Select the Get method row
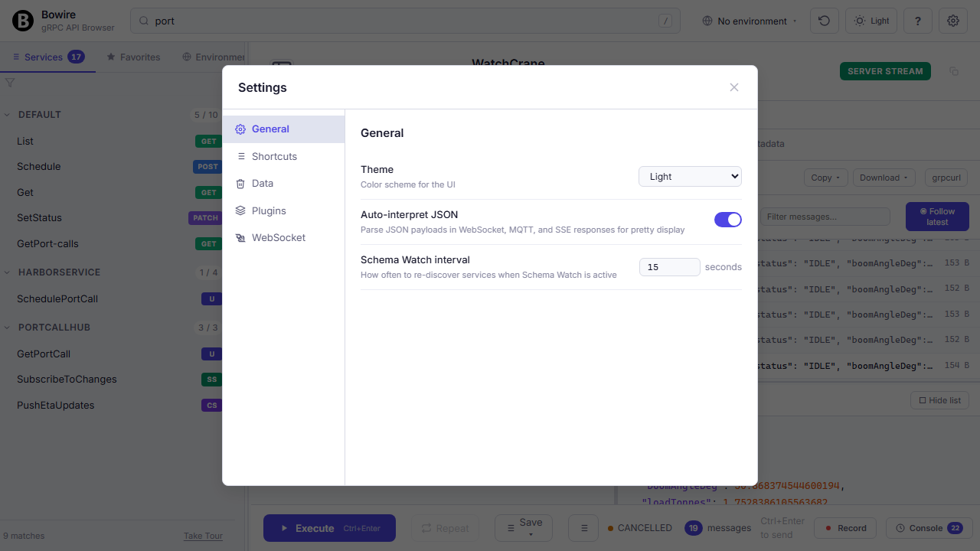This screenshot has width=980, height=551. point(111,193)
